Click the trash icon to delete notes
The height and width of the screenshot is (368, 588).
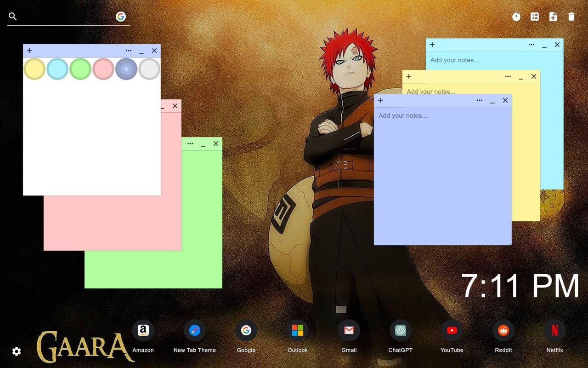point(571,17)
